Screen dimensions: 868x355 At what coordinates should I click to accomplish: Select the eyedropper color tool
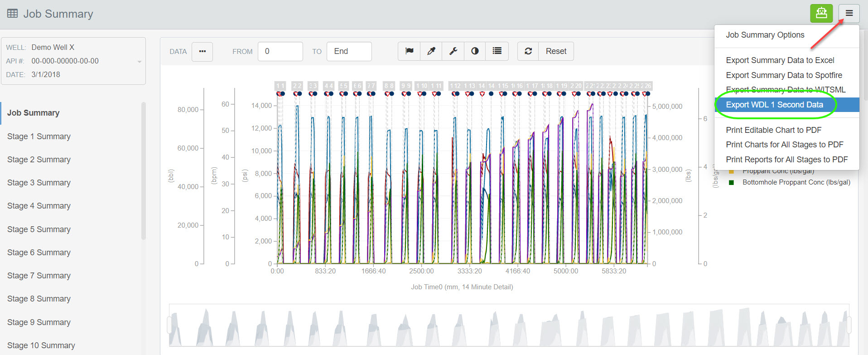tap(431, 51)
